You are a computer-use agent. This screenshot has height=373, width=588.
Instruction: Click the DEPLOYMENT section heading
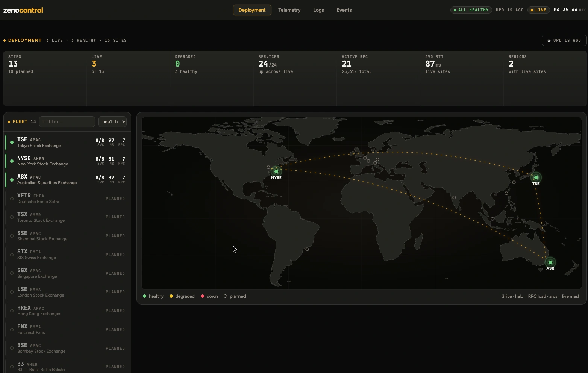point(25,40)
